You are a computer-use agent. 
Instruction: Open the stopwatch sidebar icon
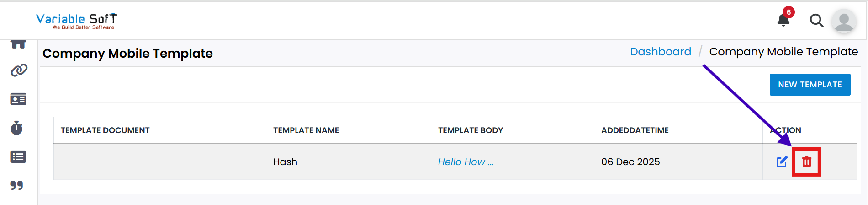[x=17, y=128]
